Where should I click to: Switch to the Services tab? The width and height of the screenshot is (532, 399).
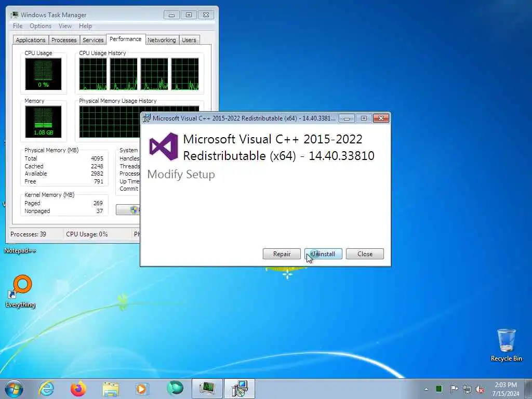tap(93, 40)
